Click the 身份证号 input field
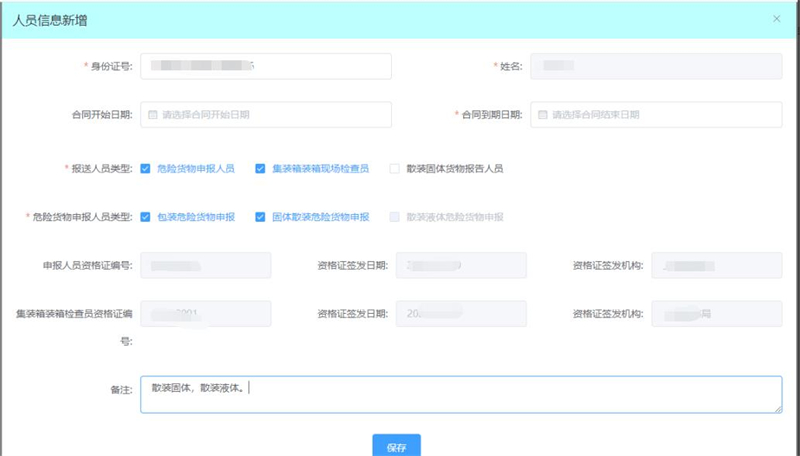This screenshot has width=800, height=456. pos(265,66)
